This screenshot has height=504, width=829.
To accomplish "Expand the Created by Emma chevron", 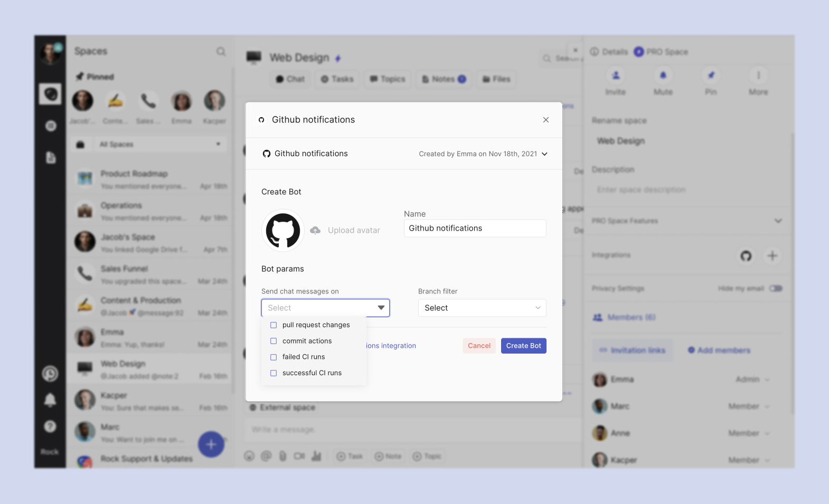I will 544,154.
